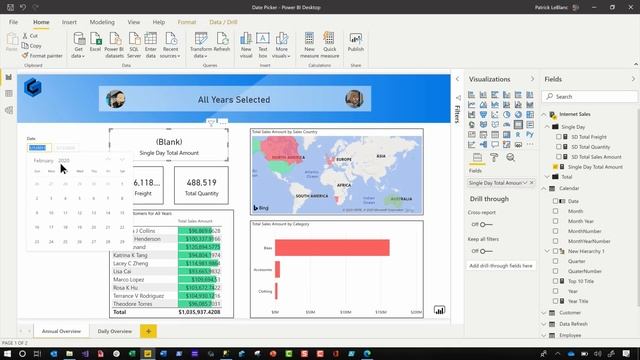Open the More visuals menu
This screenshot has width=640, height=360.
point(281,45)
